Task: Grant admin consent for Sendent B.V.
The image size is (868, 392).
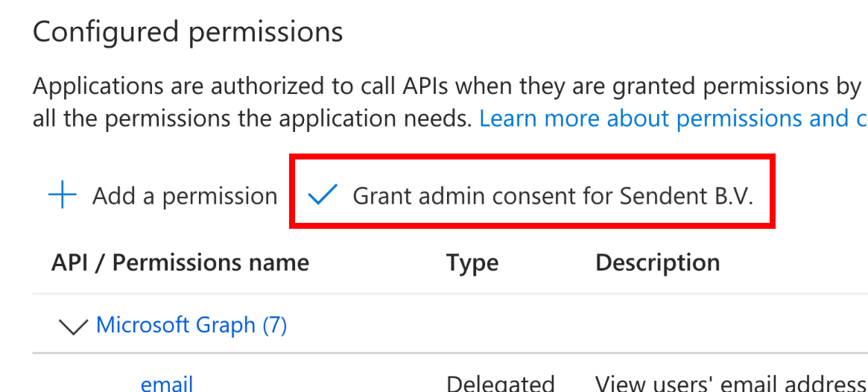Action: point(553,196)
